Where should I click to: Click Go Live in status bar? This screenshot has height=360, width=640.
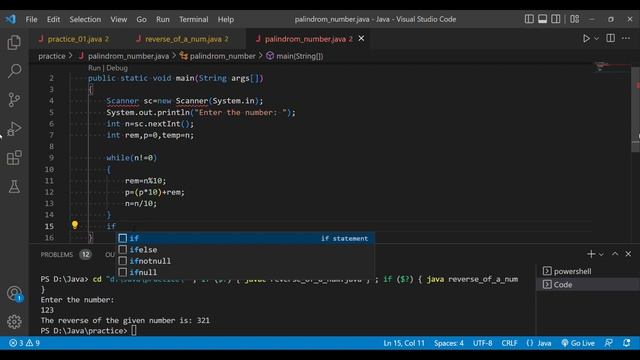(x=578, y=343)
